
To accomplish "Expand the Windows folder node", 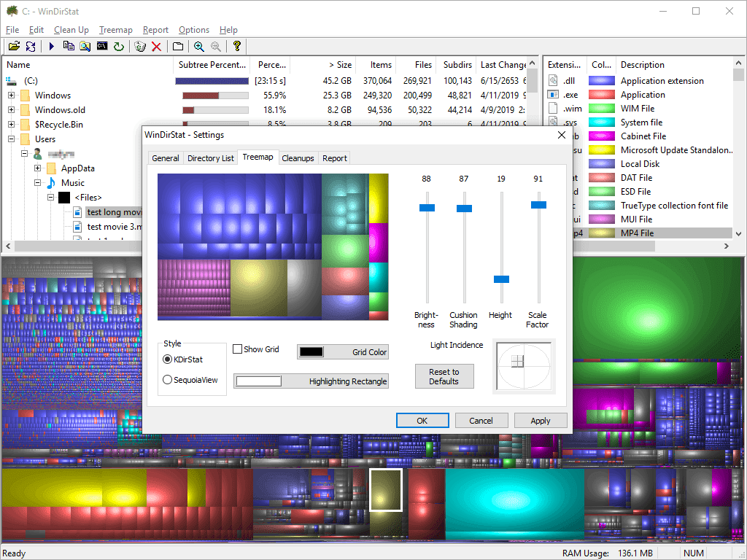I will click(12, 96).
